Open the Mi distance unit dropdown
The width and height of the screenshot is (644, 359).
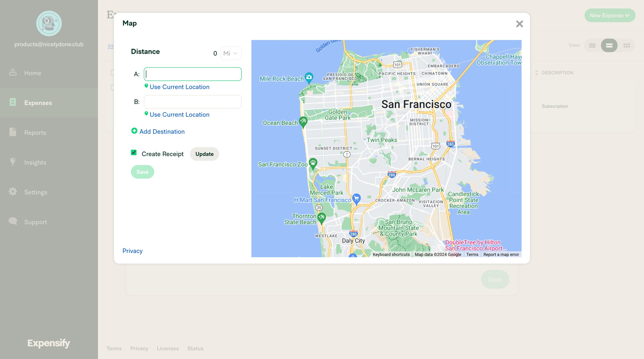tap(231, 53)
